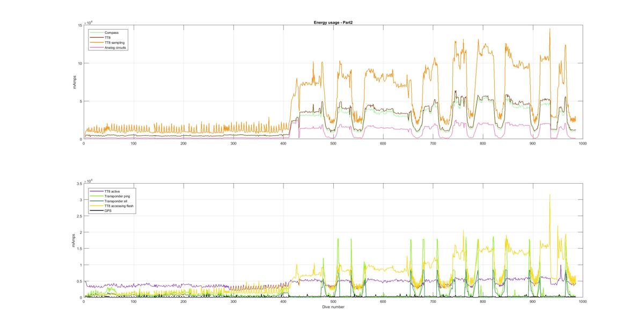Click the 200 tick label under the upper plot
This screenshot has height=334, width=644.
[184, 143]
